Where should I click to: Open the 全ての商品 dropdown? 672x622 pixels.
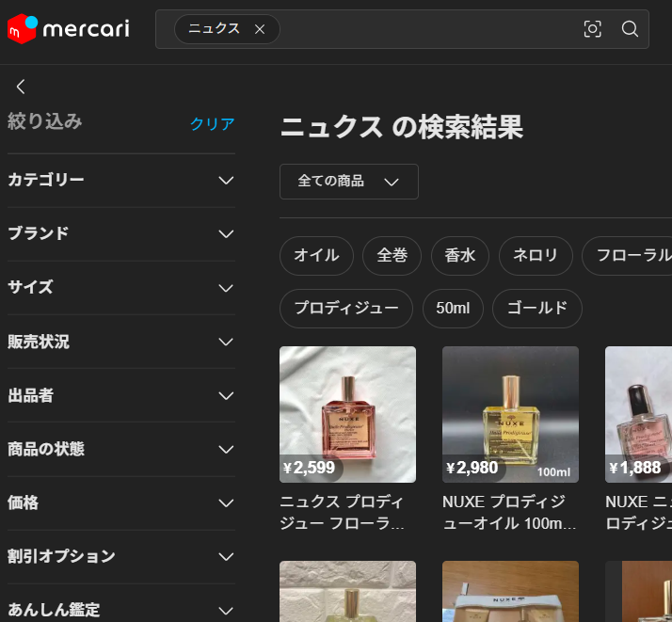coord(349,182)
